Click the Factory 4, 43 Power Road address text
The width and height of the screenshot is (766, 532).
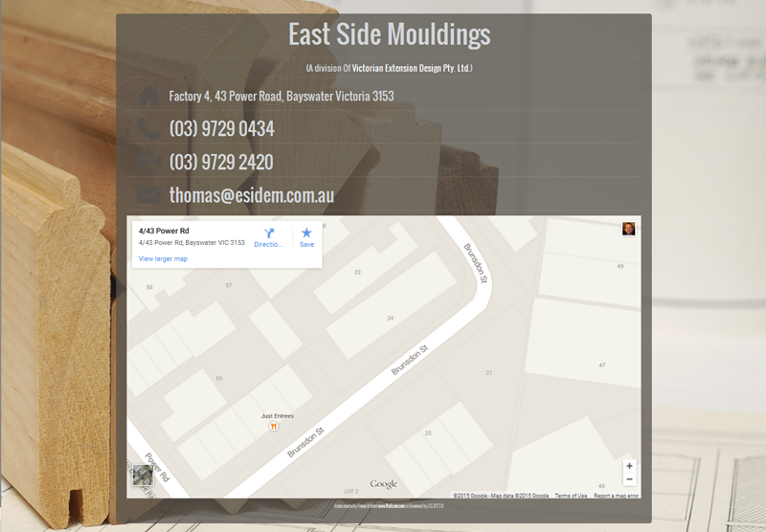(x=282, y=96)
